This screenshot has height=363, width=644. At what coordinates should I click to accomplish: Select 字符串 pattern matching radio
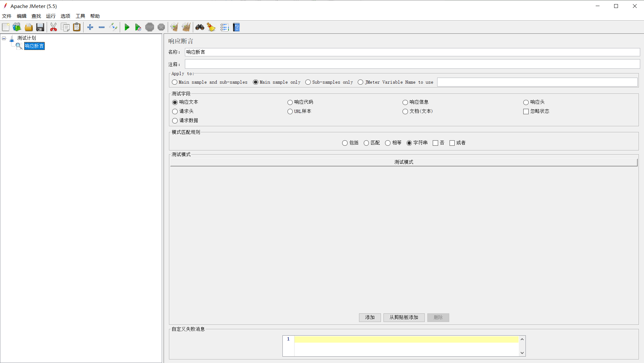tap(409, 143)
